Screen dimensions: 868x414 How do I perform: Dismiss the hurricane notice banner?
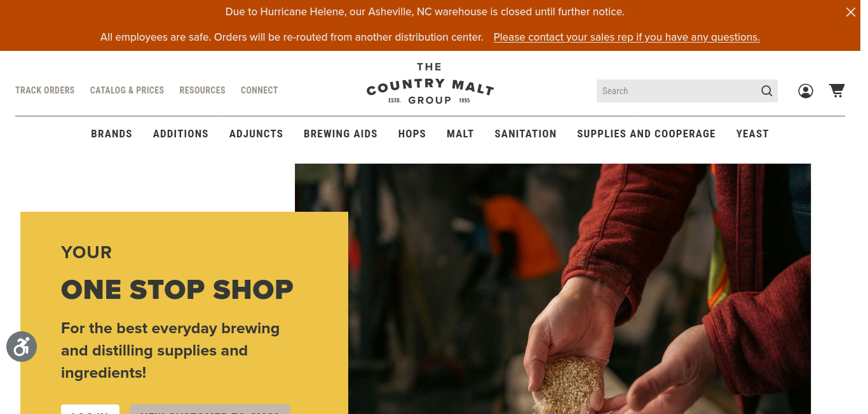click(850, 12)
